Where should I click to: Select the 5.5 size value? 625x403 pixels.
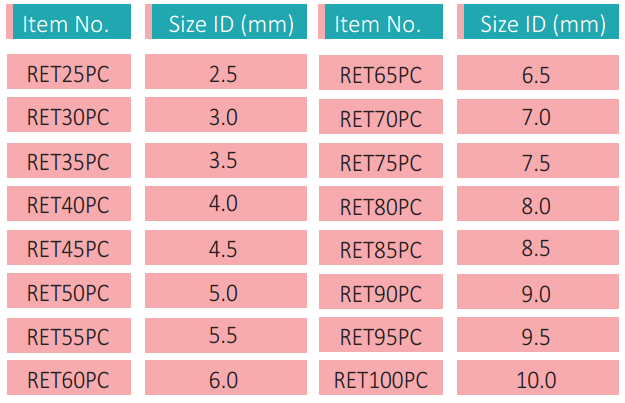(224, 337)
